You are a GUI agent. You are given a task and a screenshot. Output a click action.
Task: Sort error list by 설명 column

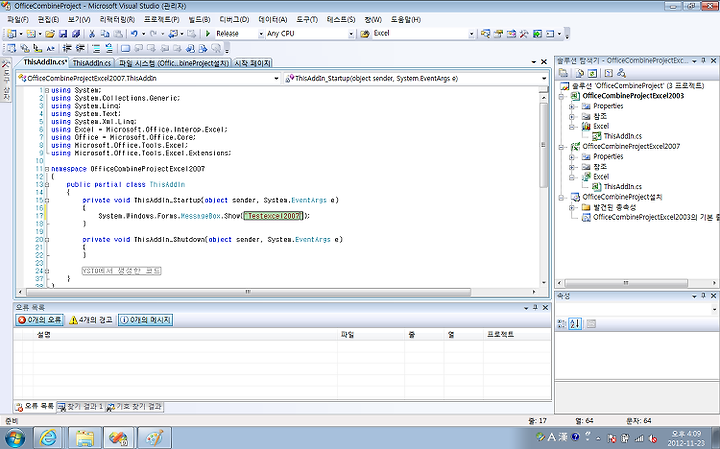186,335
